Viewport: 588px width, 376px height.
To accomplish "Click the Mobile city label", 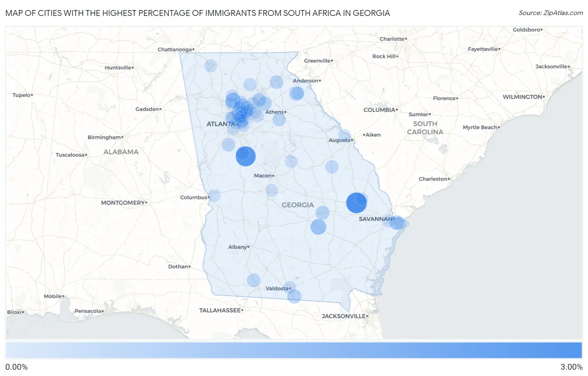I will [53, 297].
